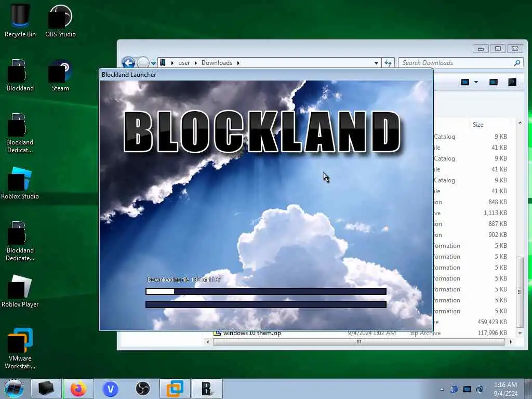Open the taskbar clock showing 1:16 AM

click(x=506, y=389)
